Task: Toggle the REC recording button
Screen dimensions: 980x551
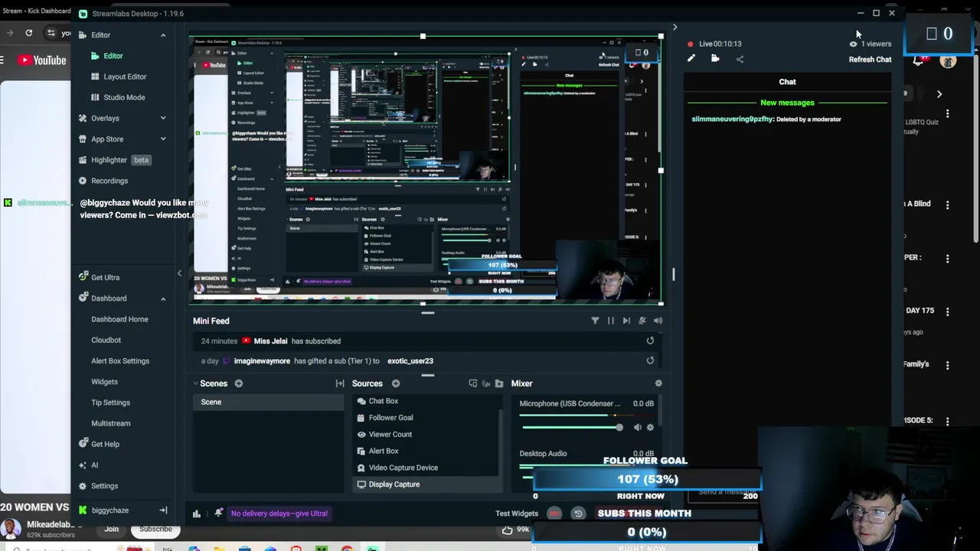Action: coord(554,514)
